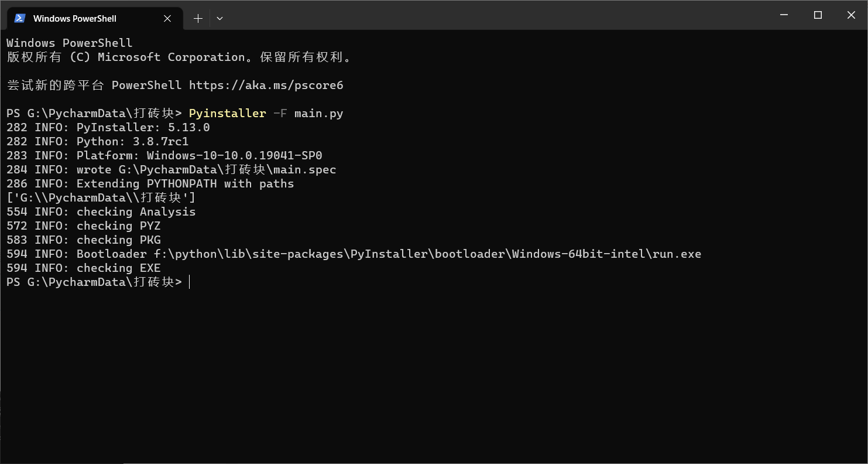Click the 'checking PKG' line
The image size is (868, 464).
[x=84, y=240]
